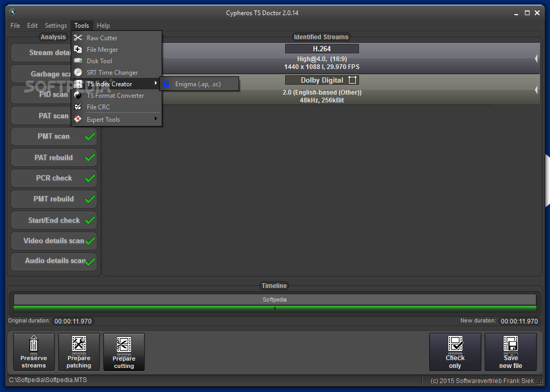Click the green checkmark on PMT scan
Viewport: 550px width, 392px height.
tap(90, 136)
